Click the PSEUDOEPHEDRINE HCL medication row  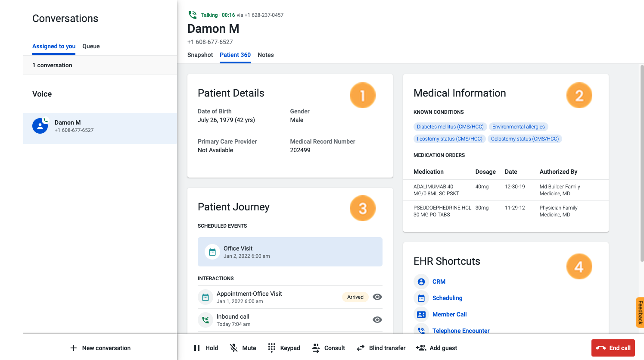[x=506, y=211]
